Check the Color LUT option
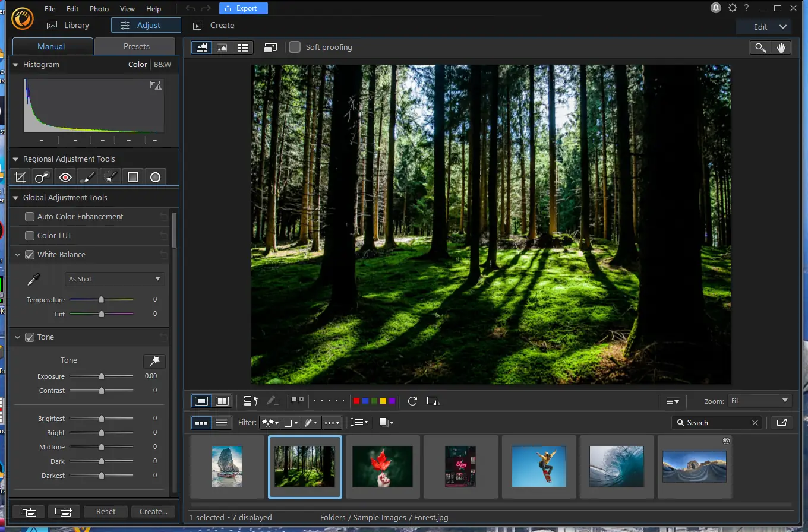Viewport: 808px width, 532px height. (x=30, y=236)
